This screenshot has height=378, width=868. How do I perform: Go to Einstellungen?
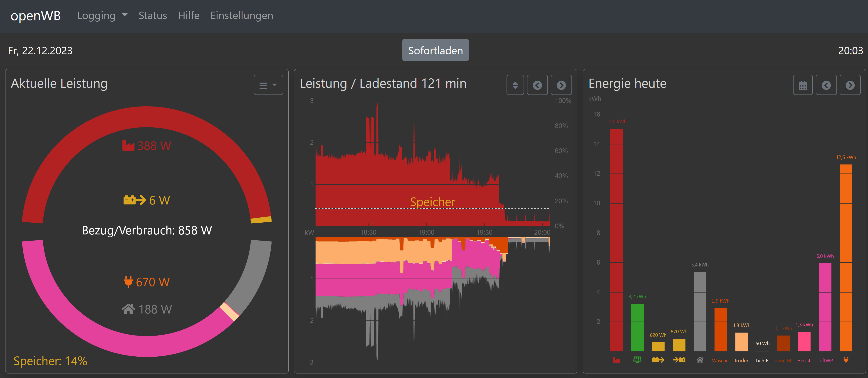pyautogui.click(x=242, y=15)
